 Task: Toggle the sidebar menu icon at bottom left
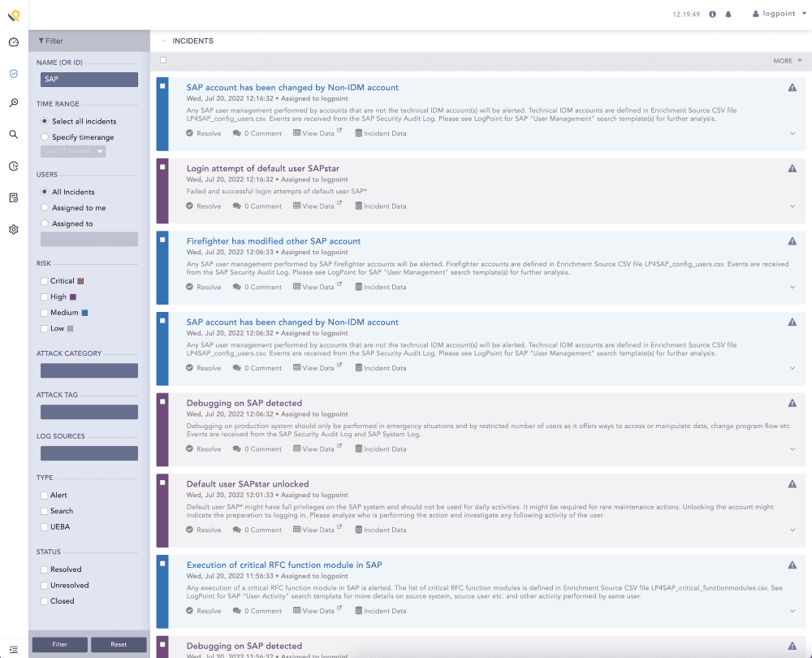click(x=14, y=650)
